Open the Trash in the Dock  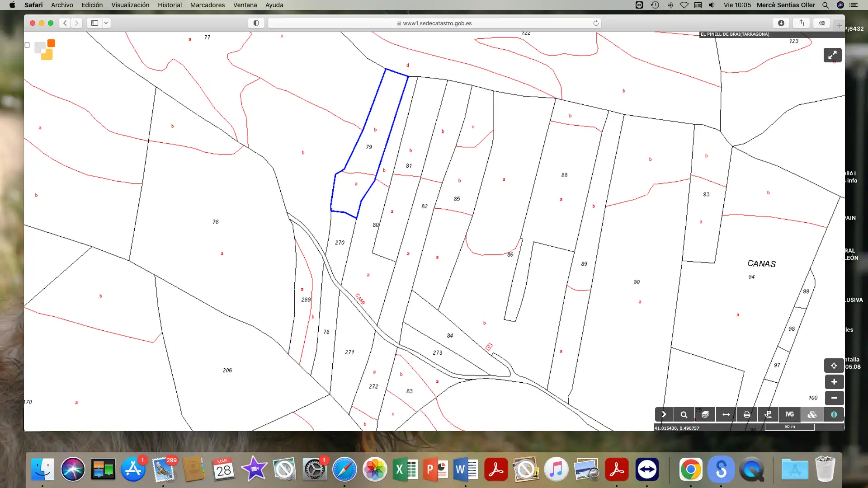click(x=825, y=469)
